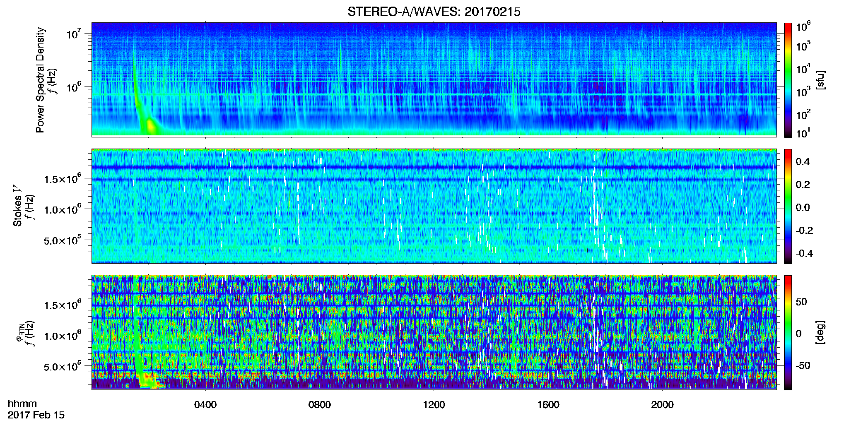
Task: Click the 5.0×10^5 tick on the Stokes V panel
Action: pyautogui.click(x=63, y=240)
